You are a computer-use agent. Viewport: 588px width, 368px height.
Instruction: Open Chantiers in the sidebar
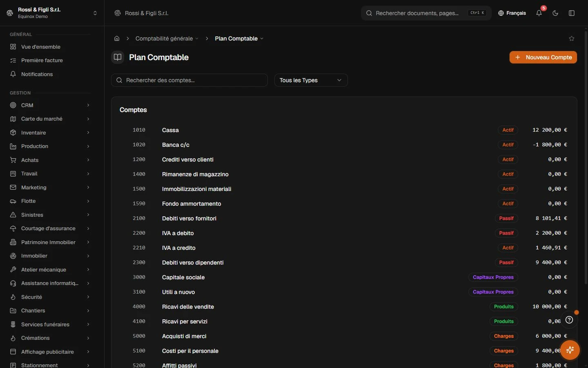point(50,311)
